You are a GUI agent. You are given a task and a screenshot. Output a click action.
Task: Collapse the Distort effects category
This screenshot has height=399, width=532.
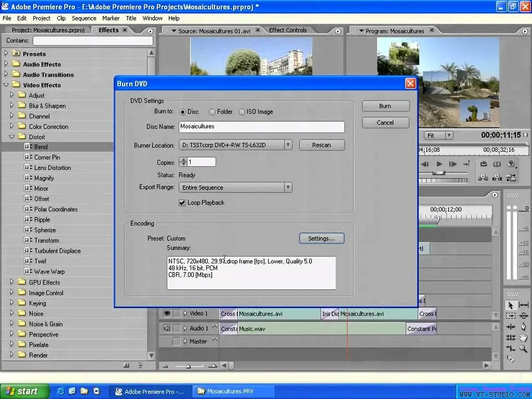coord(11,136)
